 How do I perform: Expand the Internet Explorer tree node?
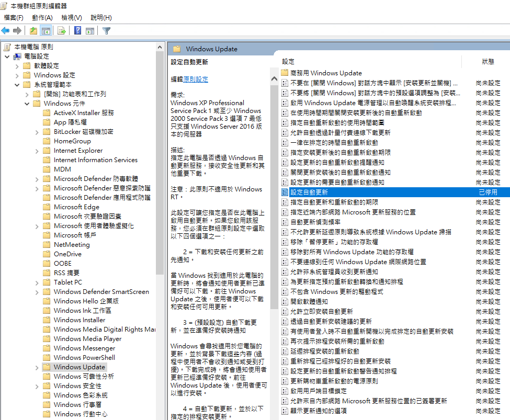tap(37, 151)
